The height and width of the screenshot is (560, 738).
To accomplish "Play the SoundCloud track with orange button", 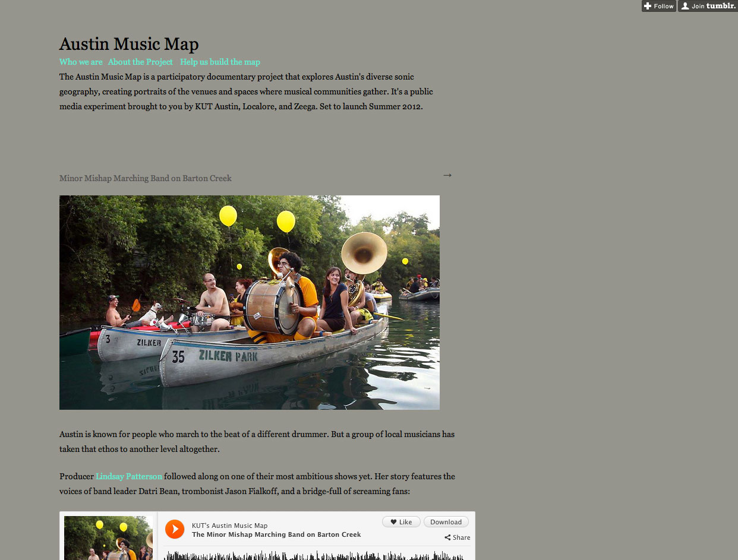I will click(175, 529).
